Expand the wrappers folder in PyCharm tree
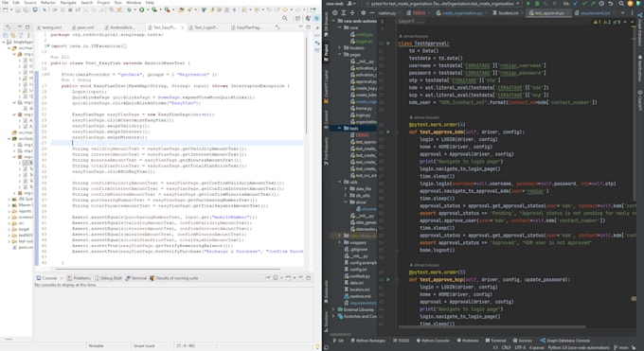Image resolution: width=644 pixels, height=351 pixels. 340,242
